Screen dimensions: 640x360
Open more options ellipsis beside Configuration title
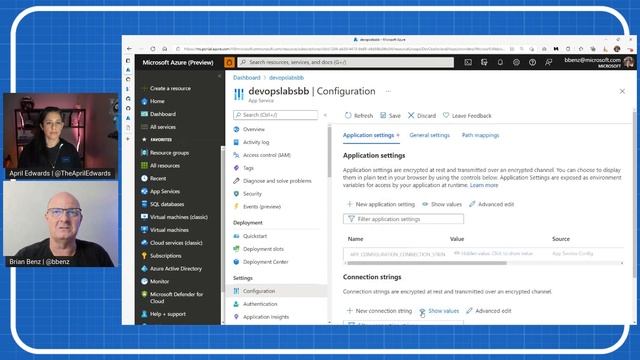pos(388,91)
